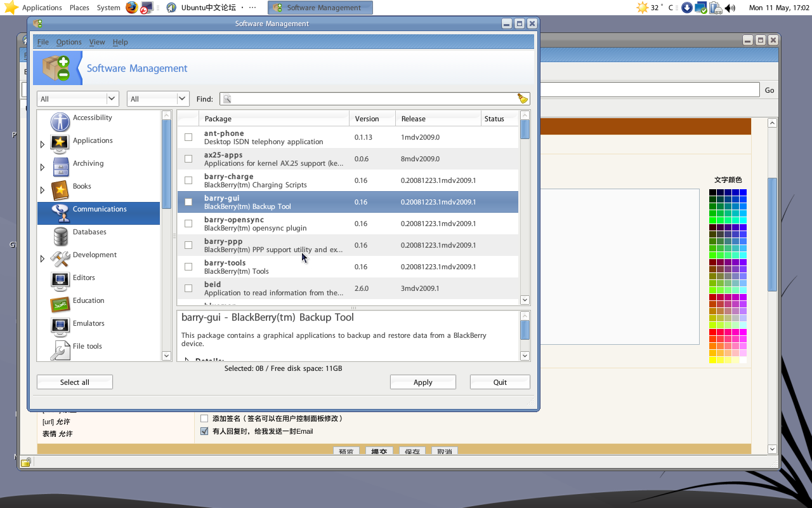This screenshot has width=812, height=508.
Task: Check the barry-ppp package checkbox
Action: tap(188, 245)
